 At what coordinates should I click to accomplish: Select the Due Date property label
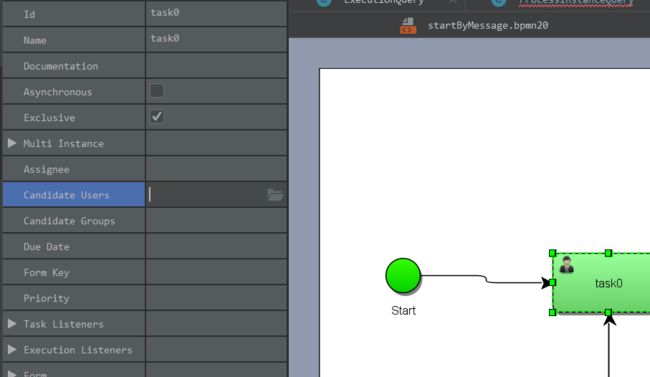(x=46, y=247)
